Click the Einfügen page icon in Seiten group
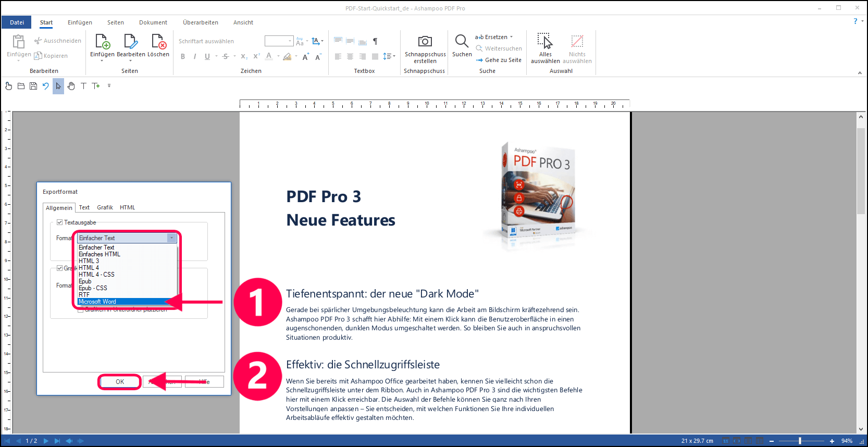 point(102,41)
